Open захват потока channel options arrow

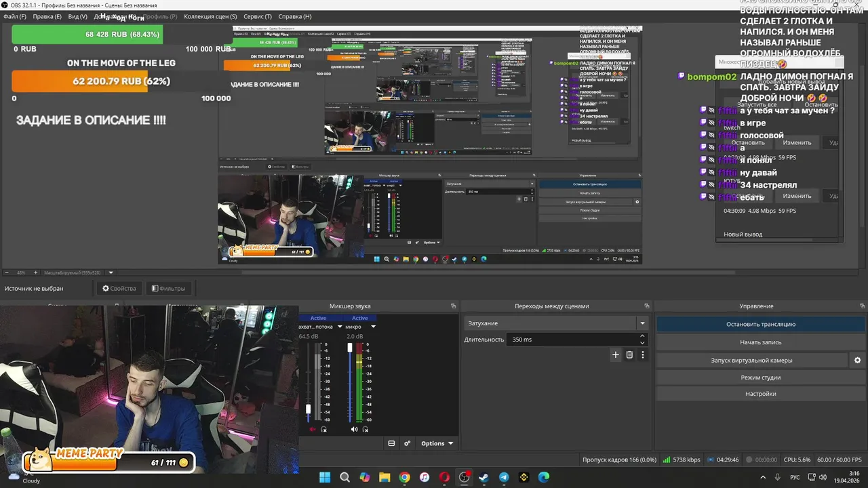point(340,327)
